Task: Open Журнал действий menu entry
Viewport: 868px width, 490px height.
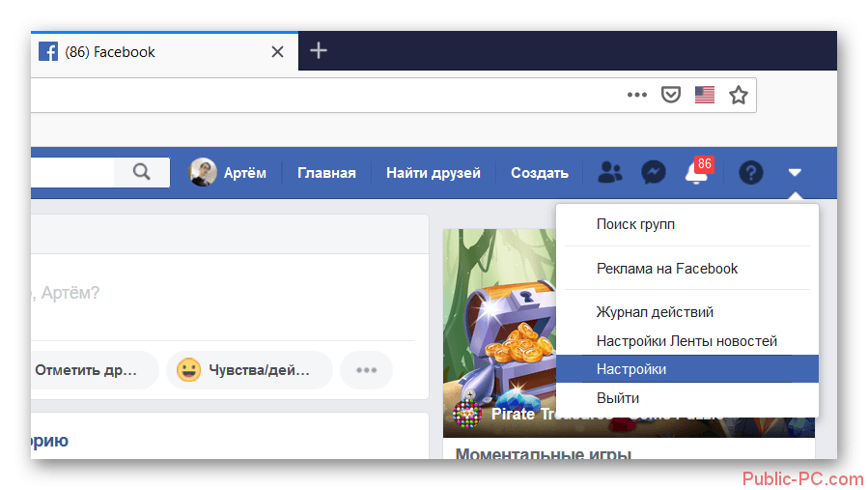Action: pyautogui.click(x=655, y=312)
